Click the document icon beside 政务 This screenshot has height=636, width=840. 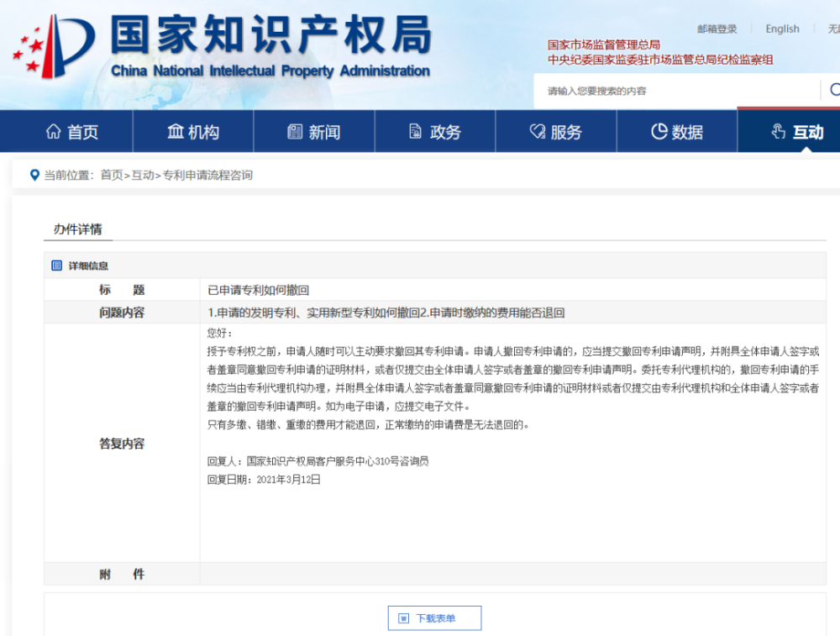pos(415,131)
